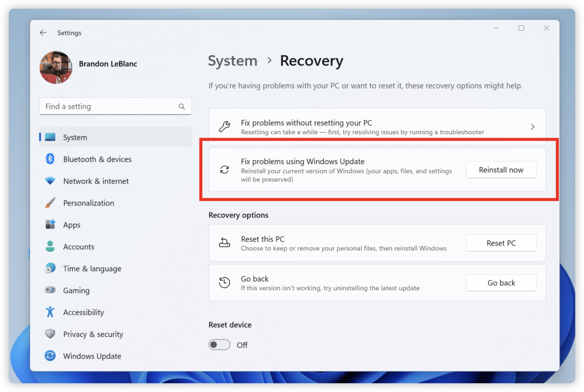The height and width of the screenshot is (392, 584).
Task: Open the Apps settings page
Action: point(72,225)
